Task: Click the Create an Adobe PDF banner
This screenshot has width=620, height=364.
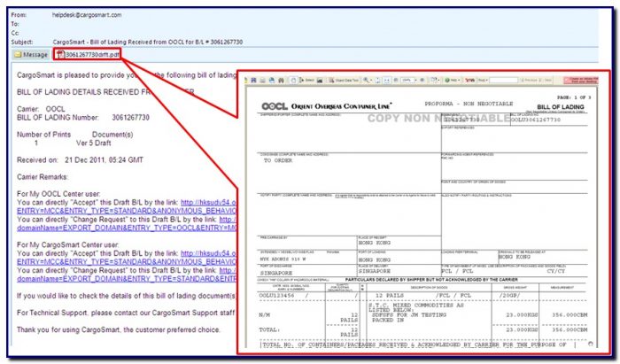Action: coord(581,81)
